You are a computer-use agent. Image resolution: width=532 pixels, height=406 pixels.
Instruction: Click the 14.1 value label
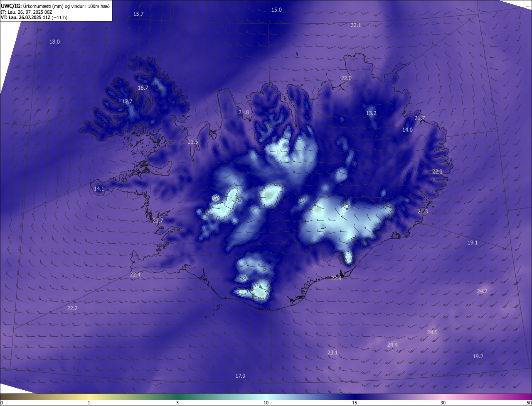coord(99,189)
